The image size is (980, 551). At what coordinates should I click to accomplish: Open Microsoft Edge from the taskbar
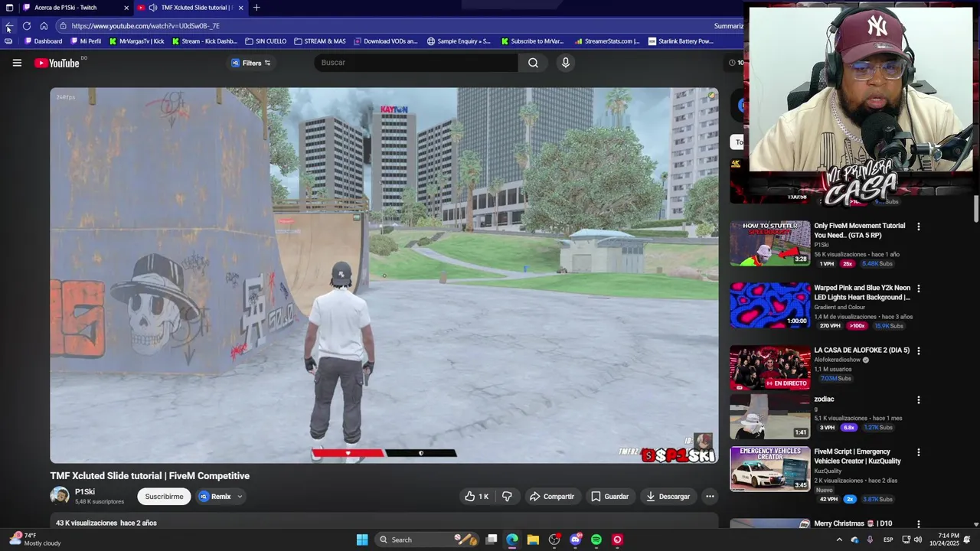pos(512,540)
